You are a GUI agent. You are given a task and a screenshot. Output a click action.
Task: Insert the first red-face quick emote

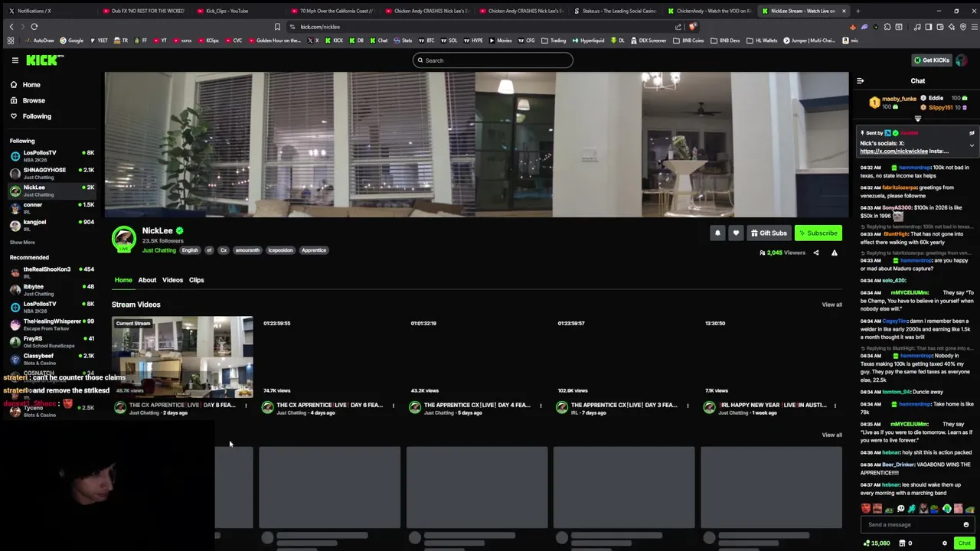pos(865,509)
